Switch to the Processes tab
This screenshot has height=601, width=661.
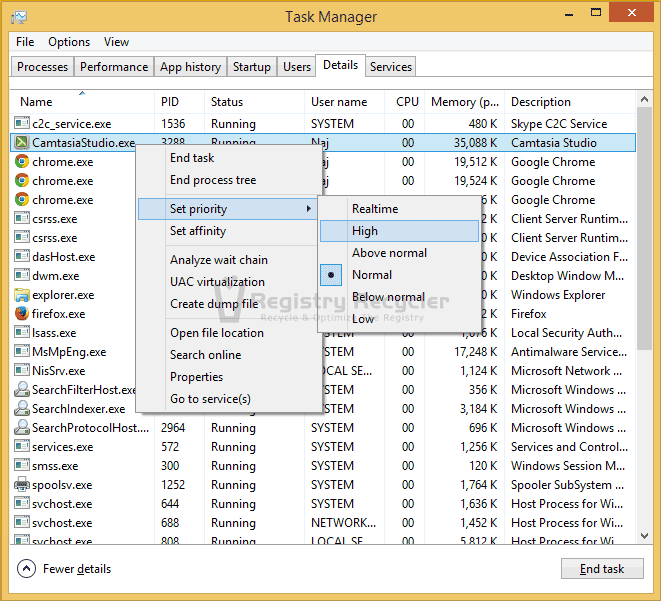42,67
